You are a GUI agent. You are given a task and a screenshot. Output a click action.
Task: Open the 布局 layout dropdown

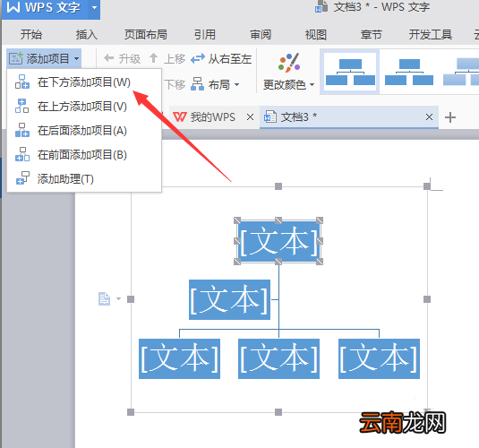(215, 84)
